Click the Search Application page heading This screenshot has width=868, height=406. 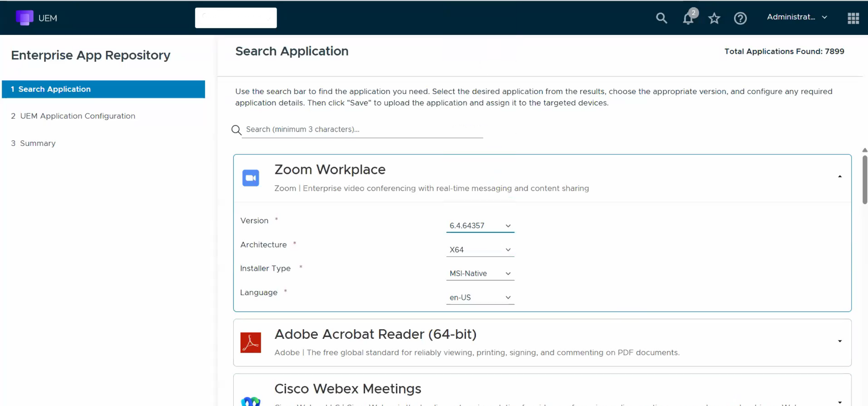pyautogui.click(x=292, y=51)
